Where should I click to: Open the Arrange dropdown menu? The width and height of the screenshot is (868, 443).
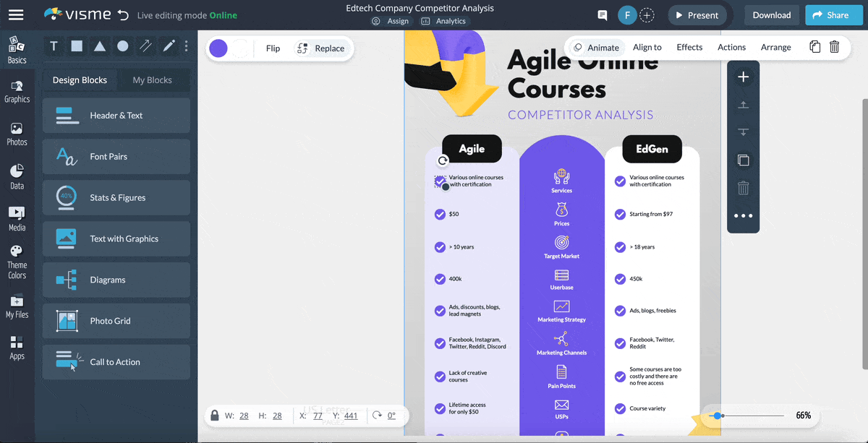coord(775,47)
